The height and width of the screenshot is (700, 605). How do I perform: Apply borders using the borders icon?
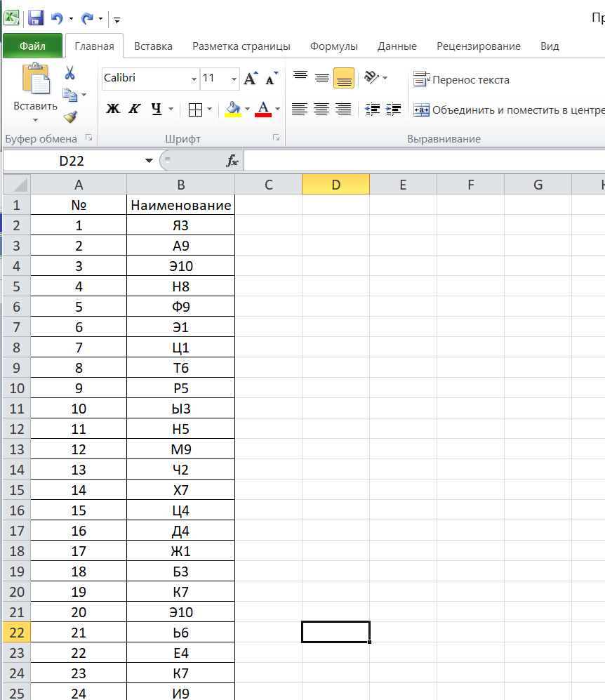coord(195,110)
